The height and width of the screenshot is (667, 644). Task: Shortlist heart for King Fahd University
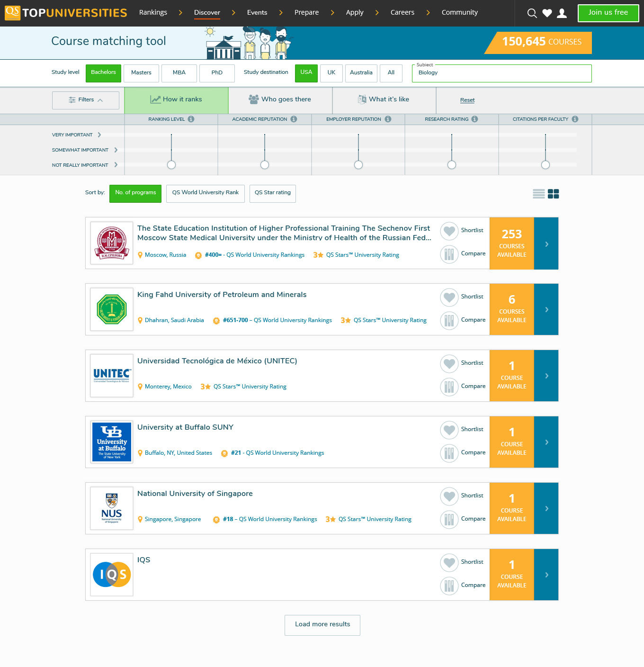click(449, 297)
